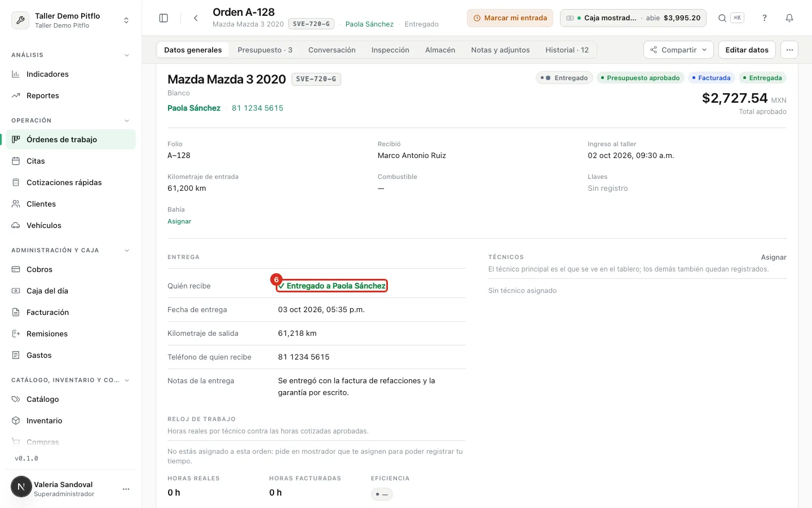
Task: Go to Cotizaciones rápidas
Action: (x=71, y=182)
